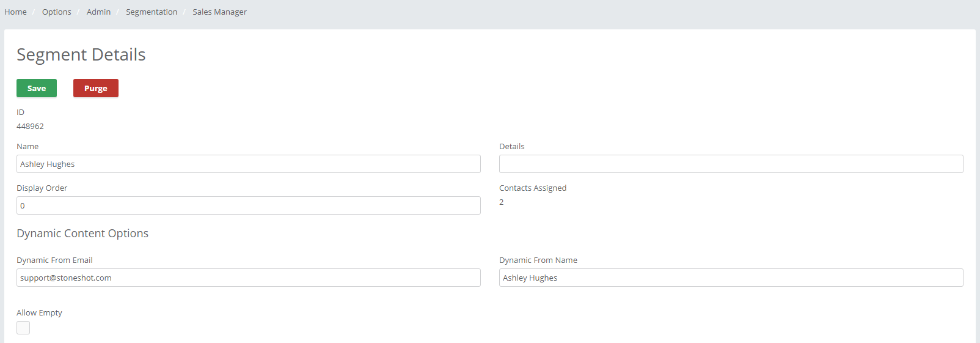
Task: Click the Allow Empty label text
Action: pos(39,312)
